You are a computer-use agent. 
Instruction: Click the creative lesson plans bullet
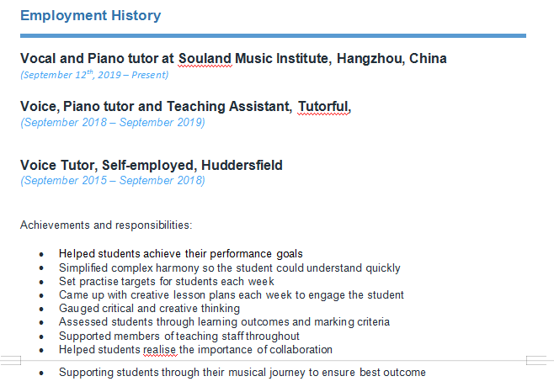[231, 294]
